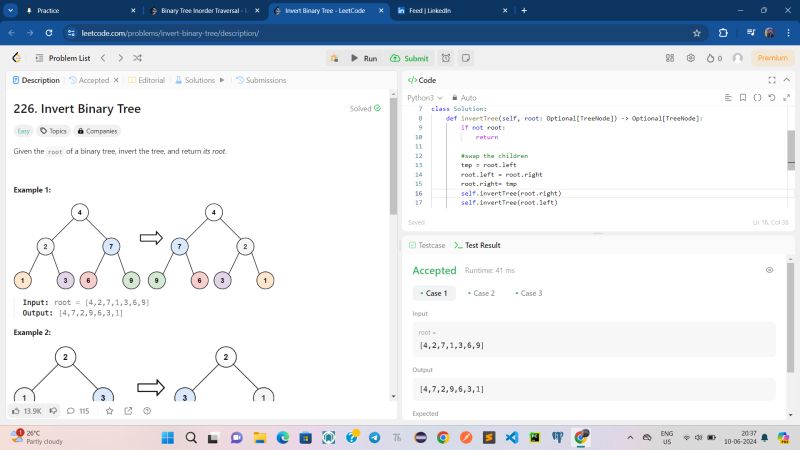Go to next problem arrow
The width and height of the screenshot is (800, 450).
tap(119, 58)
